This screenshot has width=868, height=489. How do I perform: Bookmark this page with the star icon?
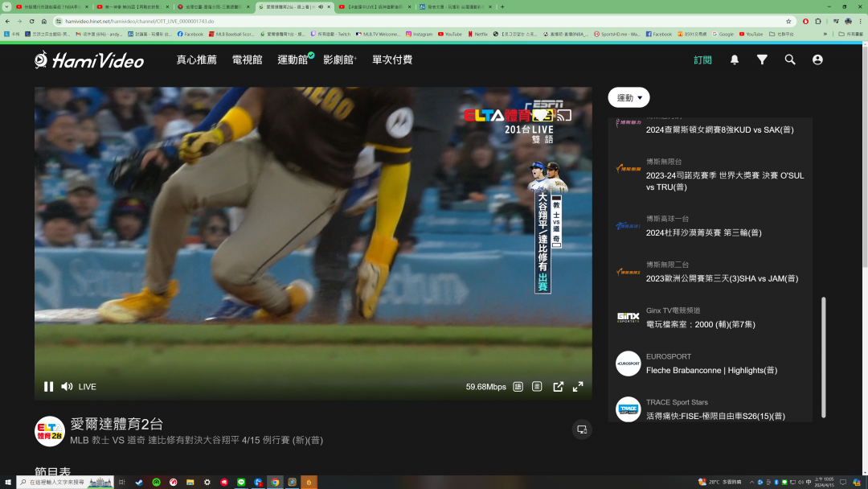point(788,21)
